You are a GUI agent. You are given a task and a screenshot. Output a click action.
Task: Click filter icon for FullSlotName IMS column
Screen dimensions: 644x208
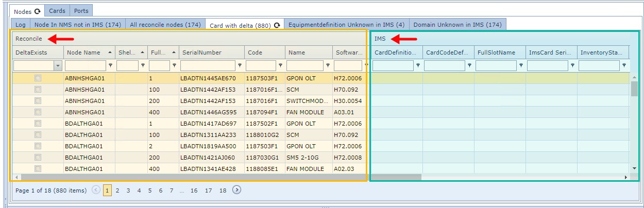click(521, 65)
